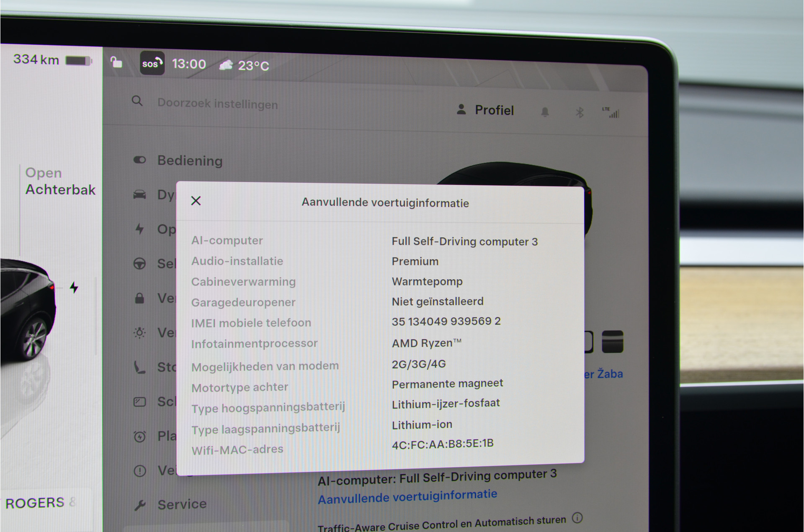Select the 'Niet geïnstalleerd' garage opener value
Screen dimensions: 804x532
pos(438,301)
